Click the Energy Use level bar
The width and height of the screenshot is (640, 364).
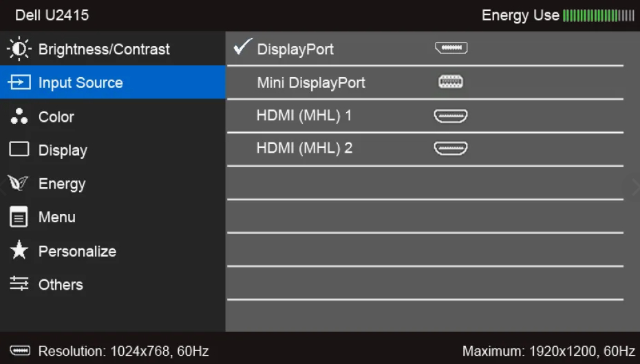(599, 15)
